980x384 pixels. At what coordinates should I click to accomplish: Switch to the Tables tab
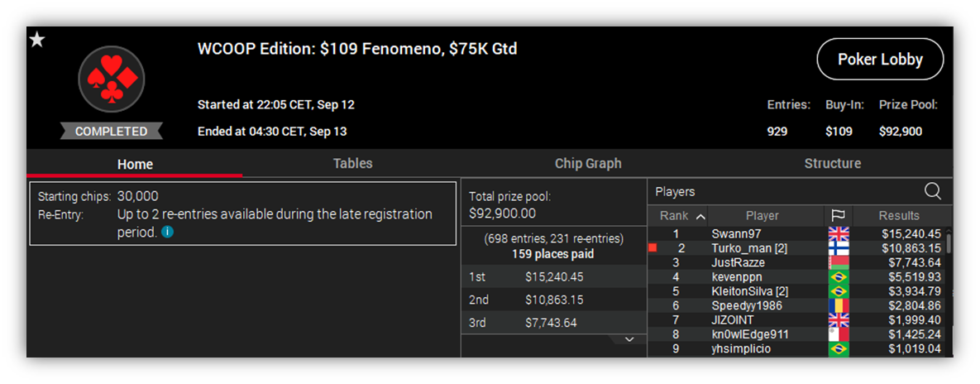[x=352, y=163]
